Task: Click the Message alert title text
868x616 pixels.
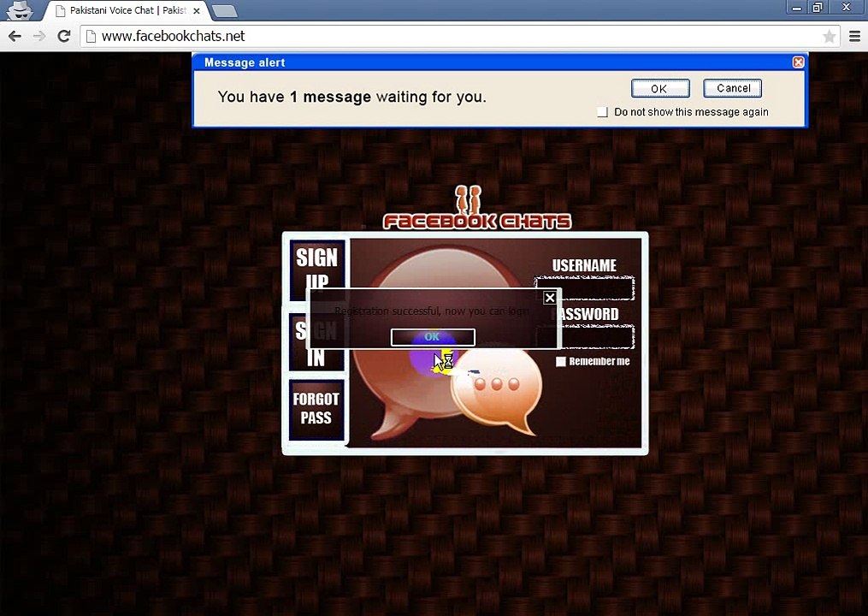Action: 245,62
